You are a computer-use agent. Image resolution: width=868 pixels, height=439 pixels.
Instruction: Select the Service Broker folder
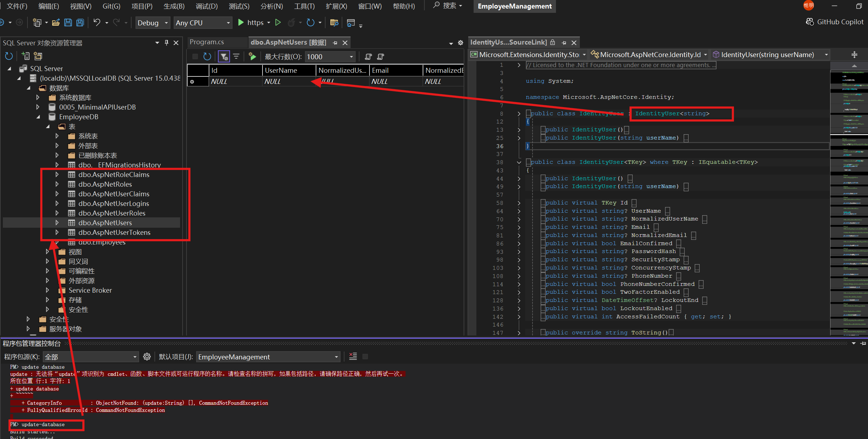(90, 290)
